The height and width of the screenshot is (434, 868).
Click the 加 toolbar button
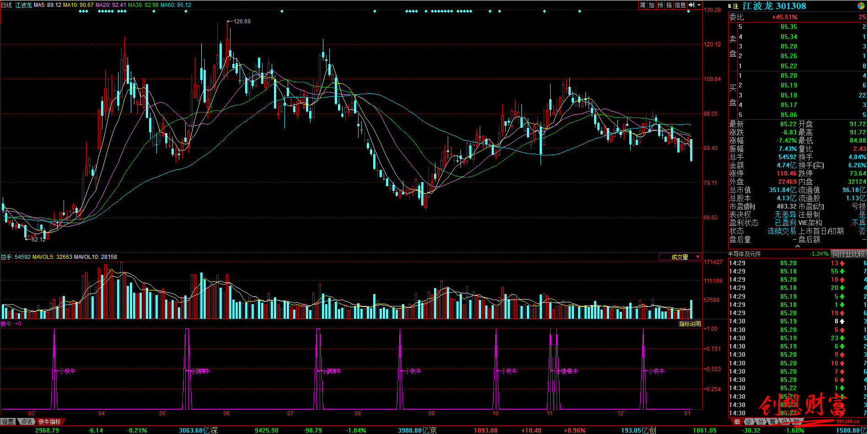[x=652, y=5]
